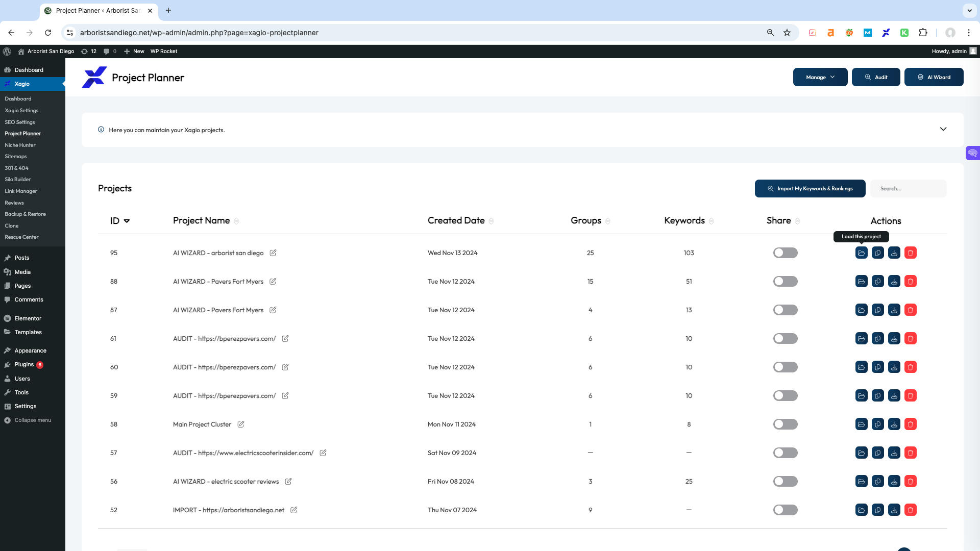Open the browser tab search chevron
Viewport: 980px width, 551px height.
coord(969,10)
